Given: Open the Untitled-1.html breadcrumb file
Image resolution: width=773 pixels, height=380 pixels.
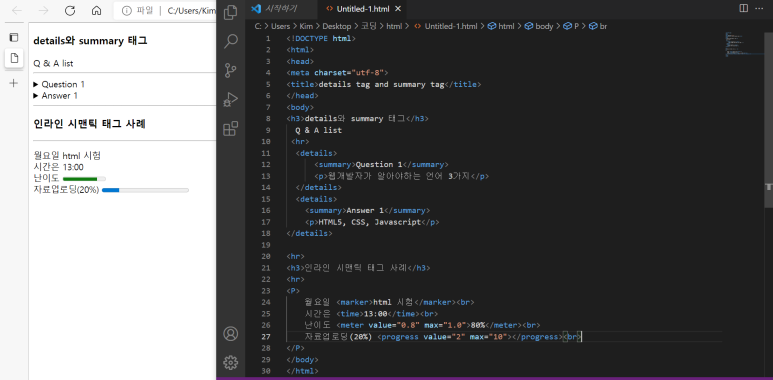Looking at the screenshot, I should pyautogui.click(x=446, y=27).
